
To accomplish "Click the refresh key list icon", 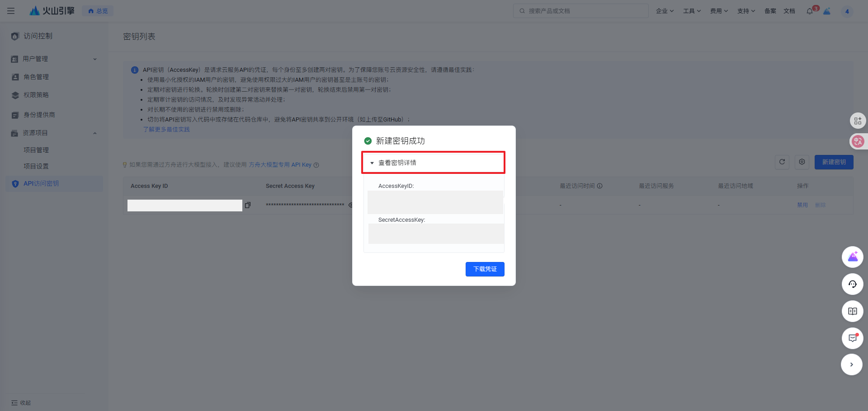I will point(782,162).
